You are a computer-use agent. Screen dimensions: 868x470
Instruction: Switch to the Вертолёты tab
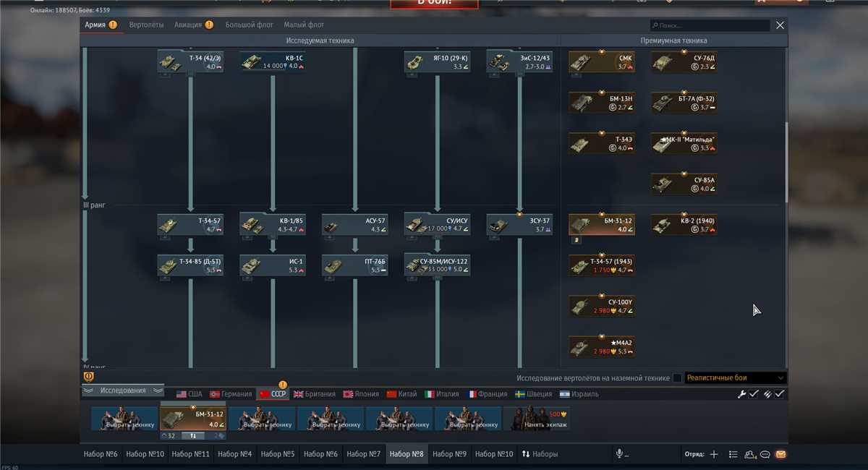click(146, 25)
